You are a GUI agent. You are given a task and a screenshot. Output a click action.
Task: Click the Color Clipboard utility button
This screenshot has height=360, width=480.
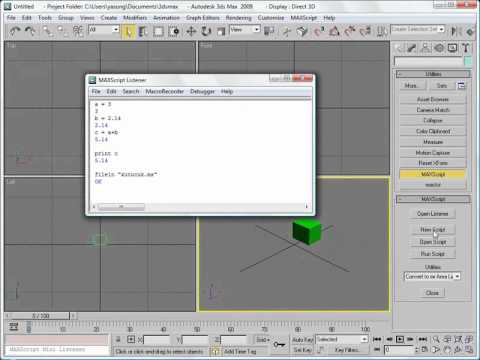[x=433, y=131]
